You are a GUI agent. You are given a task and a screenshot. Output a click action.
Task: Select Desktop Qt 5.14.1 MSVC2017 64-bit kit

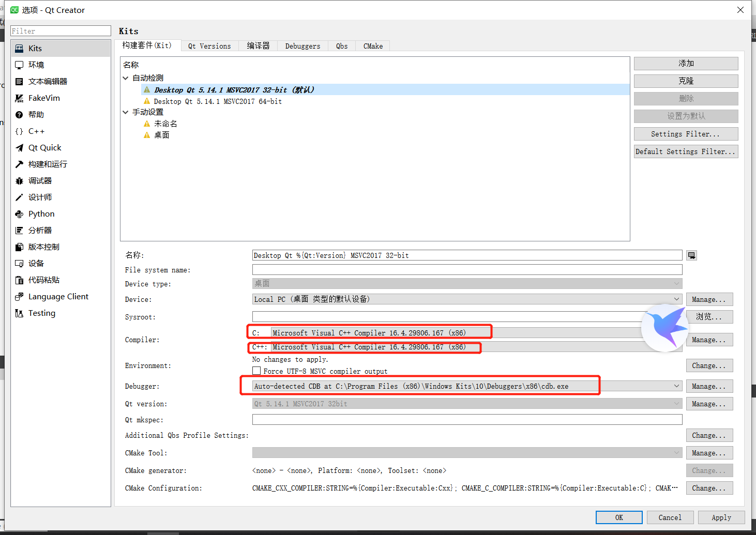[x=218, y=101]
